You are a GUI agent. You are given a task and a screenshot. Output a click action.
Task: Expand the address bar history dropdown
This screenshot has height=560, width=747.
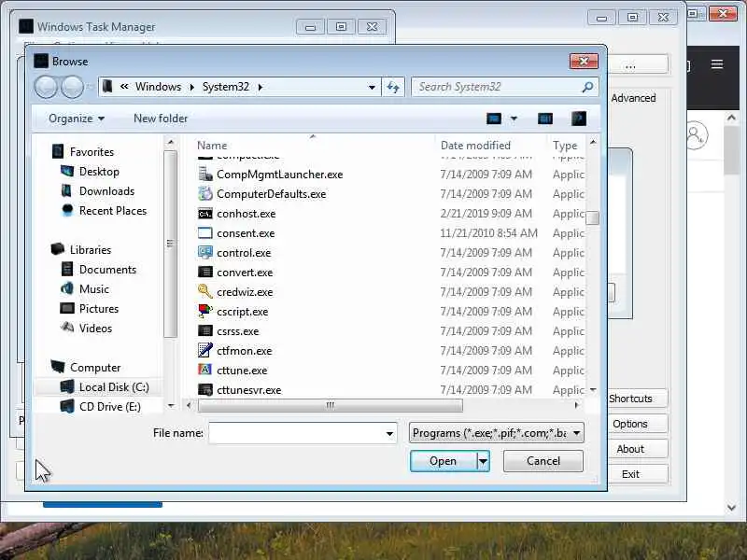click(x=372, y=87)
